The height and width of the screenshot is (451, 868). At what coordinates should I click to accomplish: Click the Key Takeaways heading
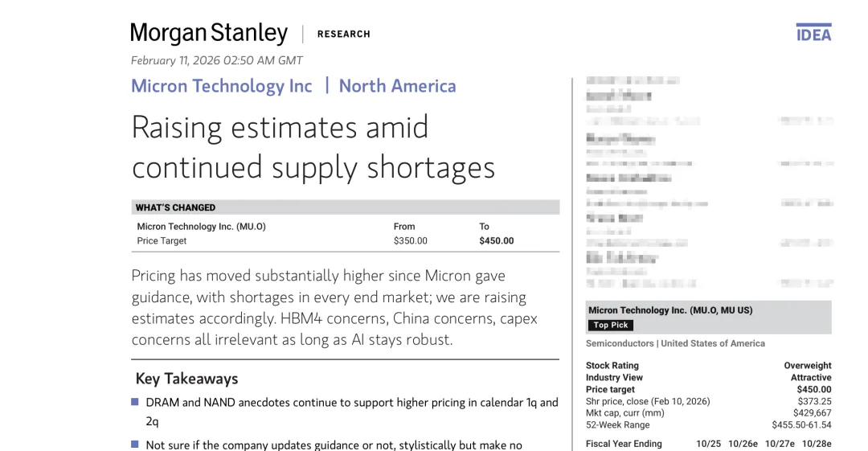pyautogui.click(x=186, y=379)
